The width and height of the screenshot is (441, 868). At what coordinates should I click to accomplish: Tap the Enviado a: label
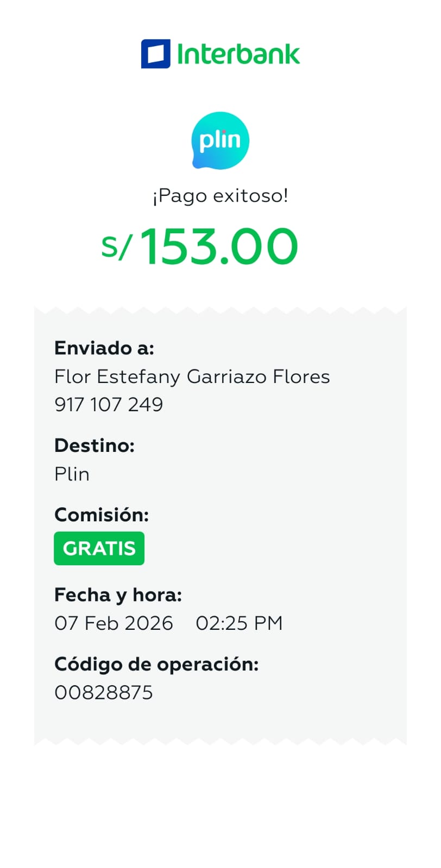click(x=104, y=348)
